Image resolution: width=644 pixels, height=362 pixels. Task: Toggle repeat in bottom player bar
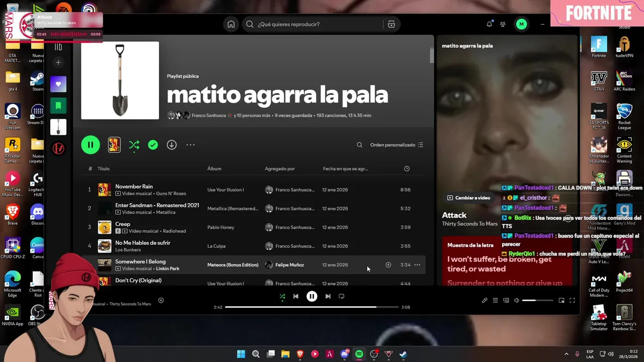pyautogui.click(x=342, y=297)
